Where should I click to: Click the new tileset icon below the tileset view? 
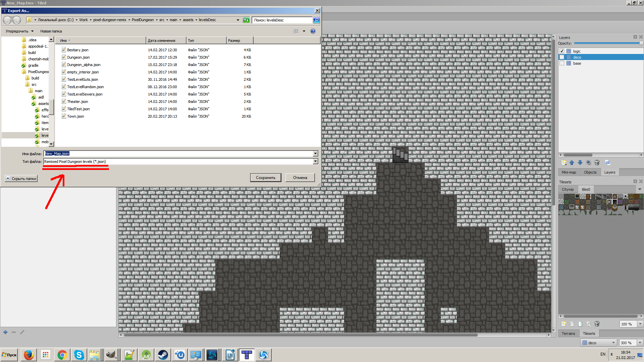coord(563,324)
